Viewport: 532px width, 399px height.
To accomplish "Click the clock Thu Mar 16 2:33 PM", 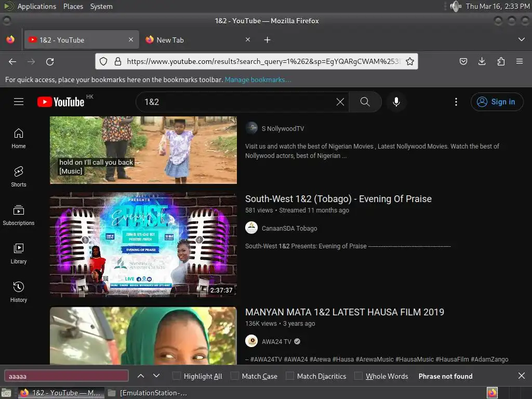I will 497,6.
